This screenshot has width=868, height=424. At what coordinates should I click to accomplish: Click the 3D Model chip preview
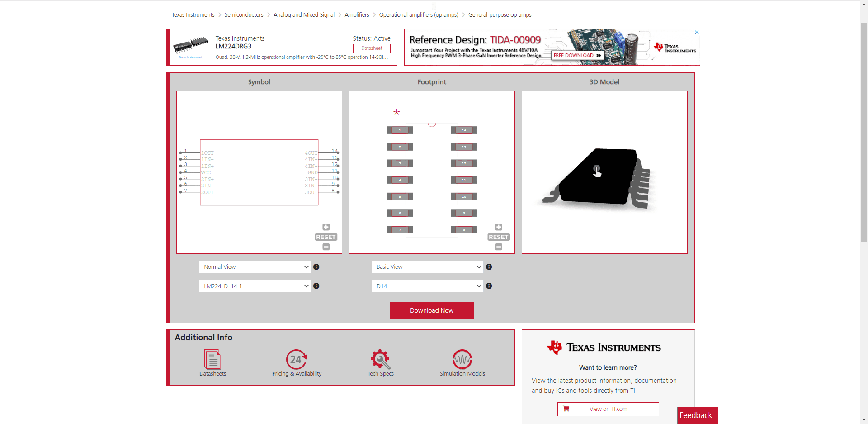pyautogui.click(x=604, y=172)
